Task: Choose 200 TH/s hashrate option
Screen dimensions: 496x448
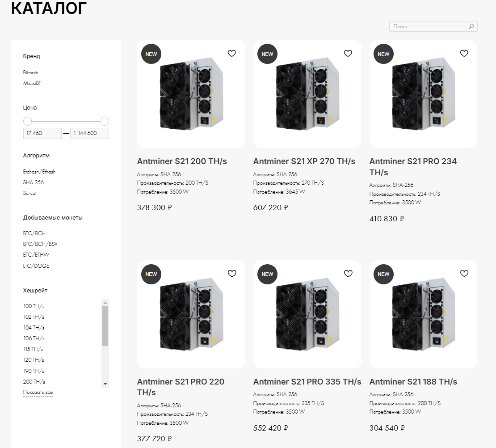Action: pyautogui.click(x=34, y=382)
